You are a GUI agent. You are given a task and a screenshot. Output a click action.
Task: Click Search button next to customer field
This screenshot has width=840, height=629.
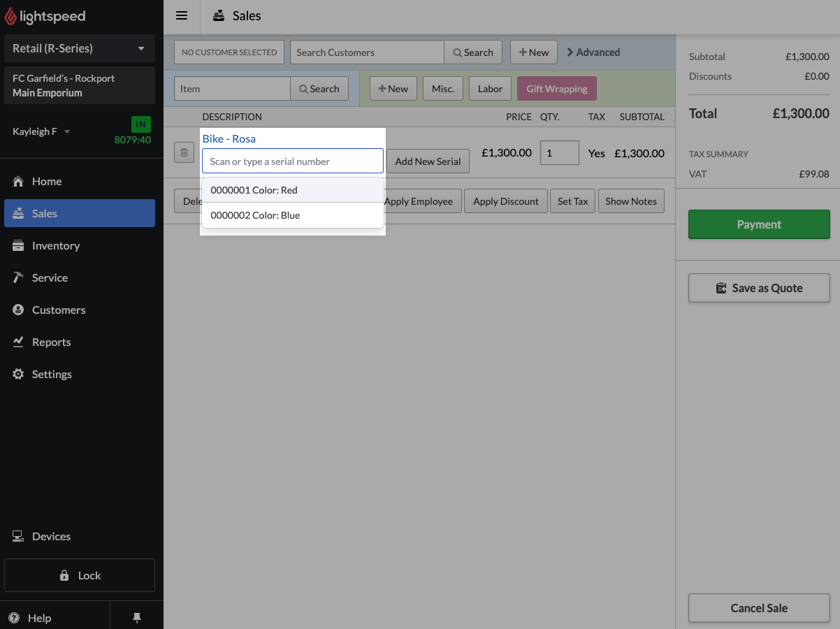(x=473, y=52)
